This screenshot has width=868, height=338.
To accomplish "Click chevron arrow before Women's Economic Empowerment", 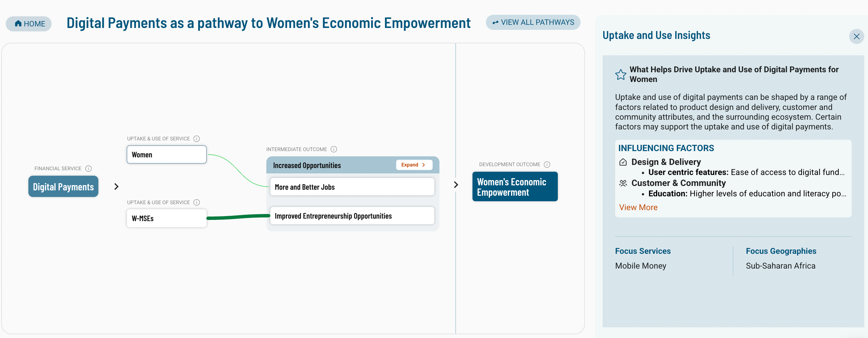I will pos(456,184).
